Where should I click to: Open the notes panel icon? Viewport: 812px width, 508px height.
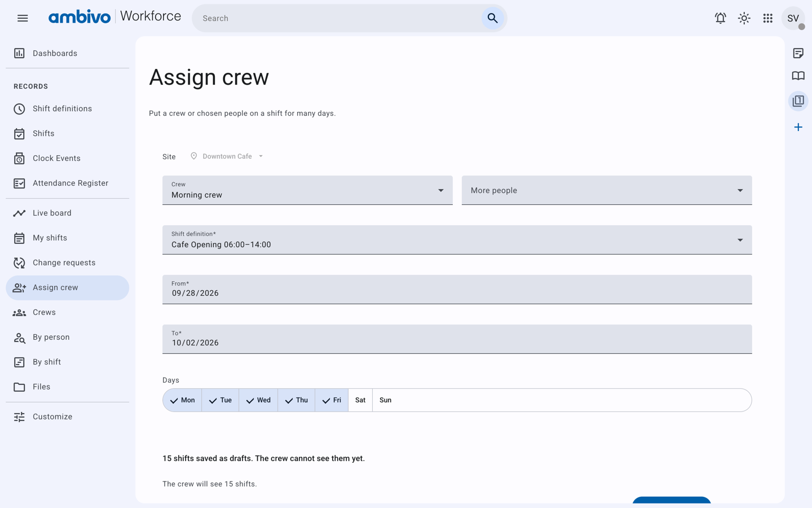pyautogui.click(x=798, y=53)
